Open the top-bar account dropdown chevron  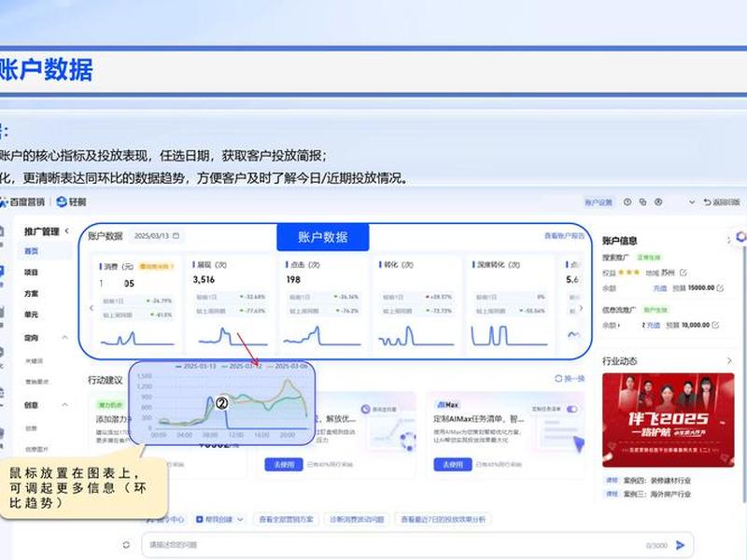692,203
